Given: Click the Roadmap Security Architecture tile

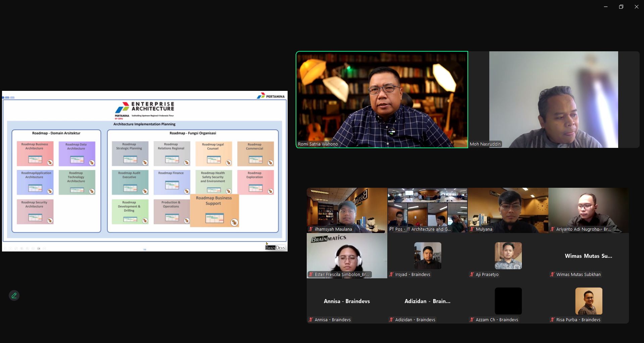Looking at the screenshot, I should coord(35,212).
